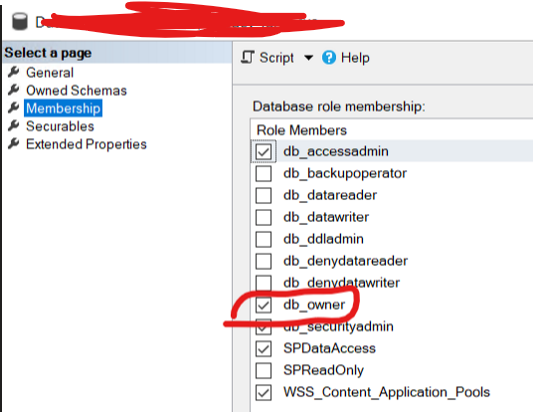This screenshot has width=533, height=412.
Task: Click wrench icon beside Owned Schemas
Action: tap(14, 90)
